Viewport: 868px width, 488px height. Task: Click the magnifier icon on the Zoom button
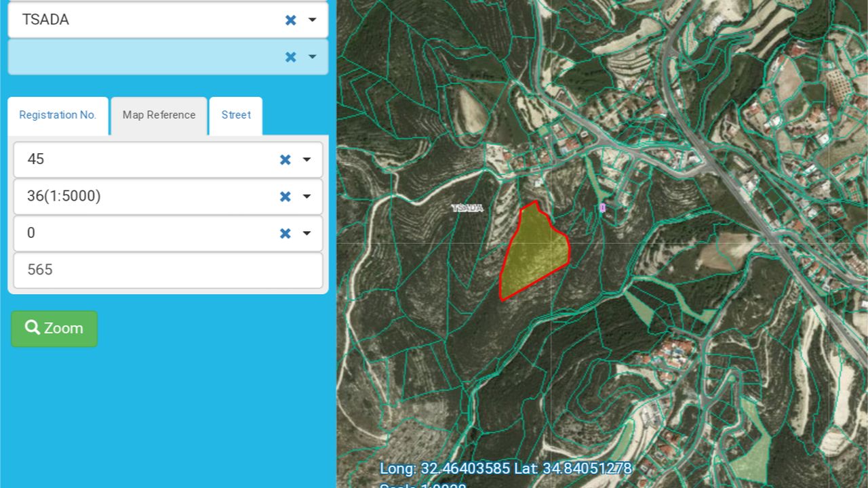32,328
